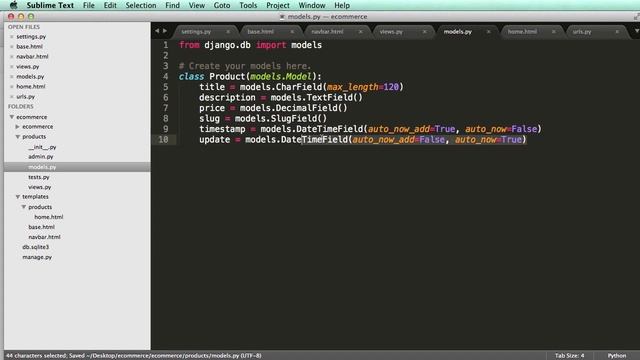Go to previous tab with left arrow
The image size is (640, 360).
[157, 31]
